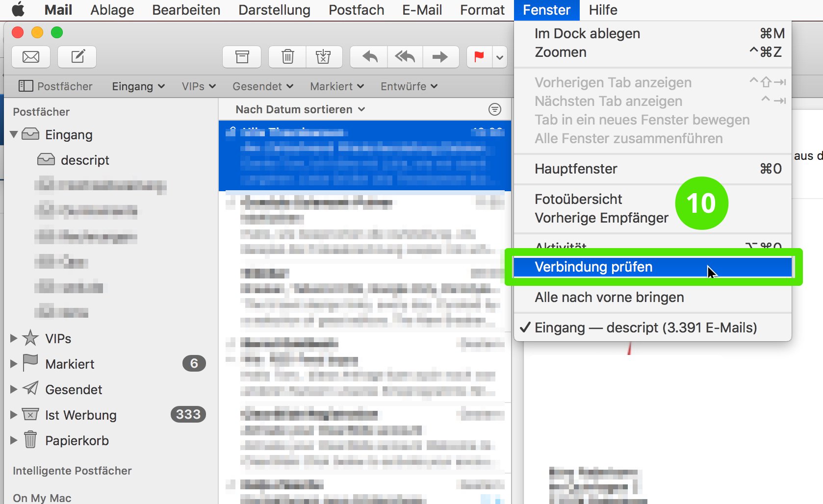Expand the Gesendet mailbox
The width and height of the screenshot is (823, 504).
click(x=14, y=389)
